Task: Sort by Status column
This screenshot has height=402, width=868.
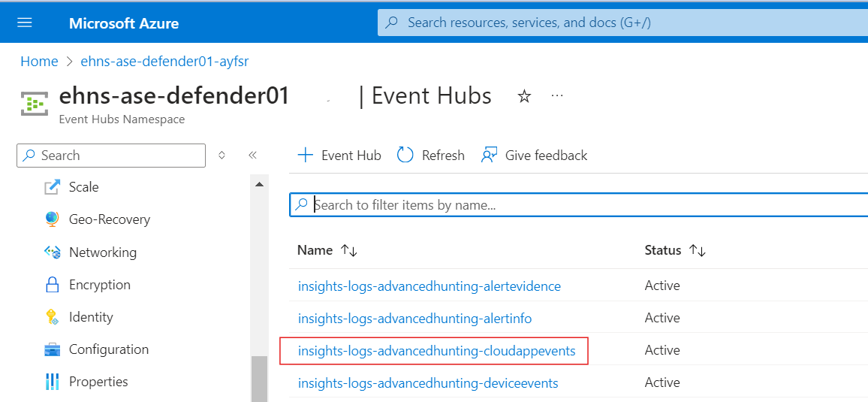Action: pos(675,250)
